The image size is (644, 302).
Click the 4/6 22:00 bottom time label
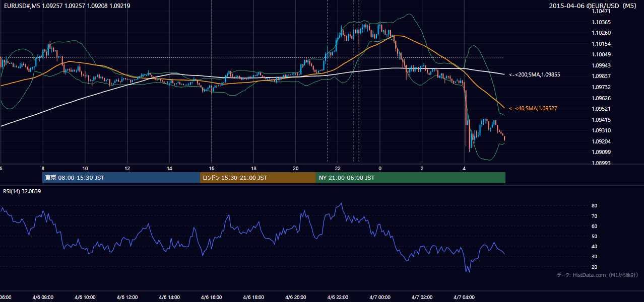pos(338,297)
